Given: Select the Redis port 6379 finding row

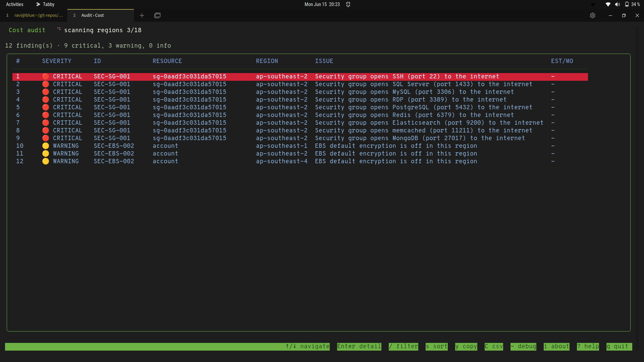Looking at the screenshot, I should [300, 115].
